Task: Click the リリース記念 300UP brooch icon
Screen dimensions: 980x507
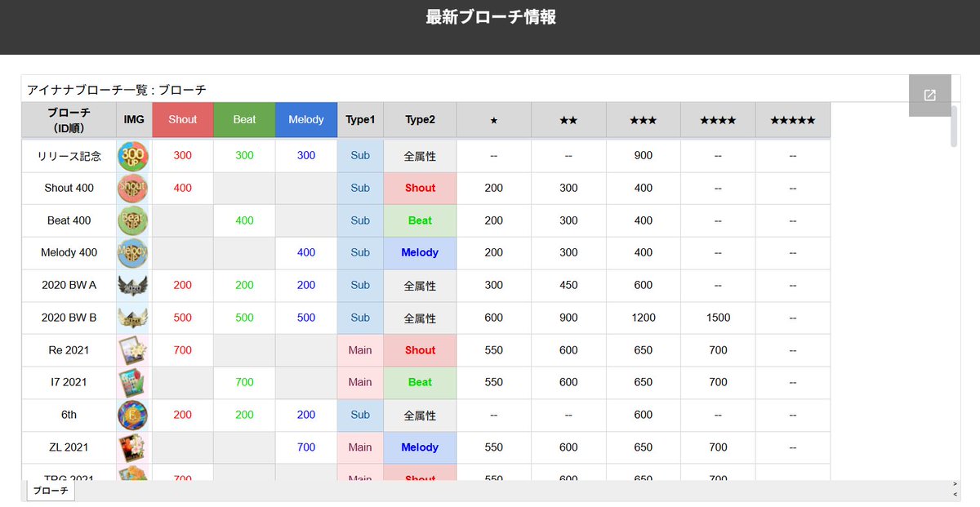Action: tap(133, 155)
